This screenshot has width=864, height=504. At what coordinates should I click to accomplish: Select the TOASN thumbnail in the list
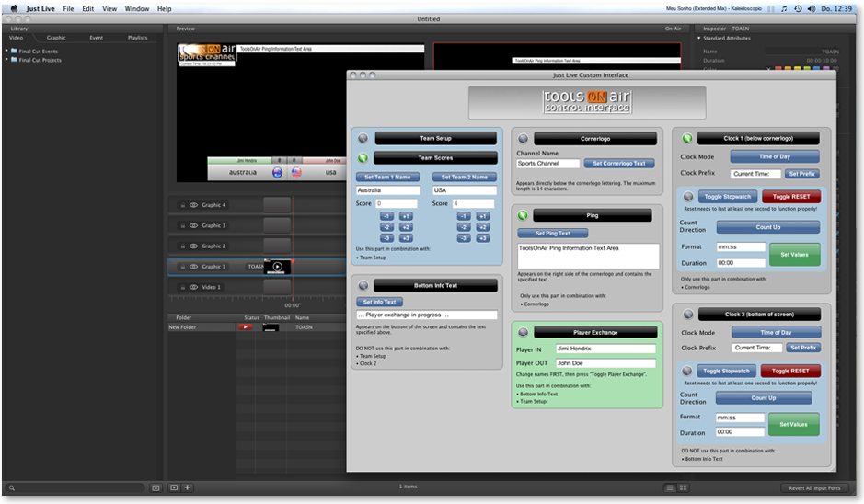271,327
